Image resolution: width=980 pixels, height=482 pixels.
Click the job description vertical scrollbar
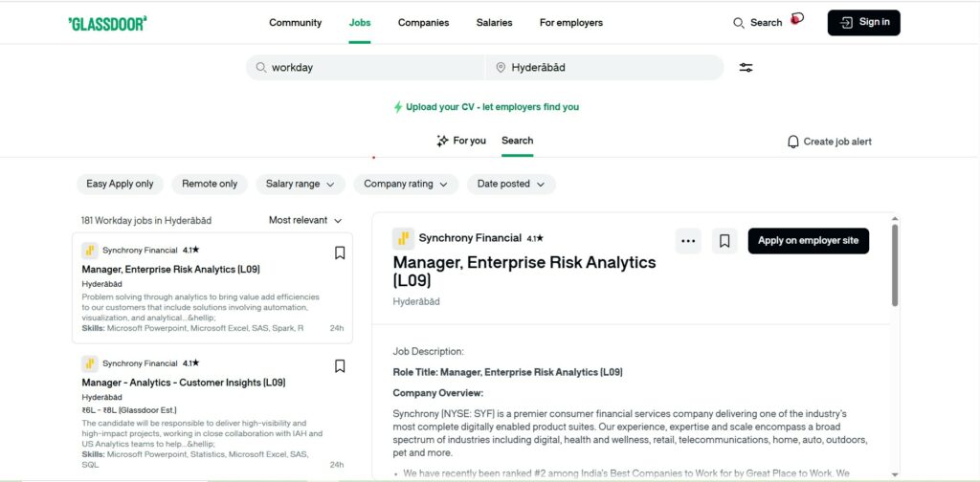click(x=895, y=266)
